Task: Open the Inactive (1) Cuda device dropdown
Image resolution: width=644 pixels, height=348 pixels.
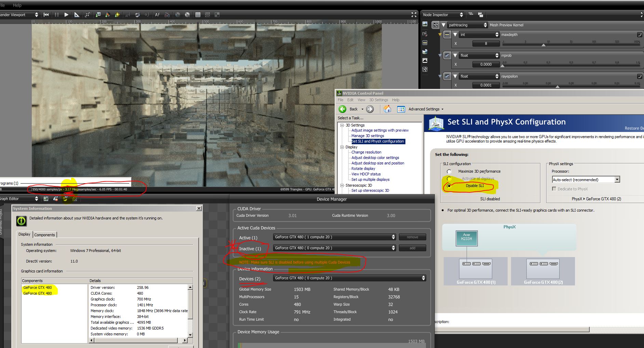Action: 335,248
